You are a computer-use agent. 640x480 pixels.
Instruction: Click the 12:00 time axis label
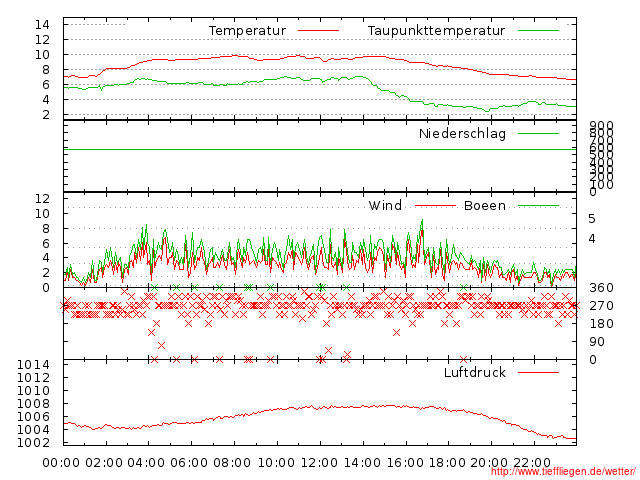click(x=319, y=463)
